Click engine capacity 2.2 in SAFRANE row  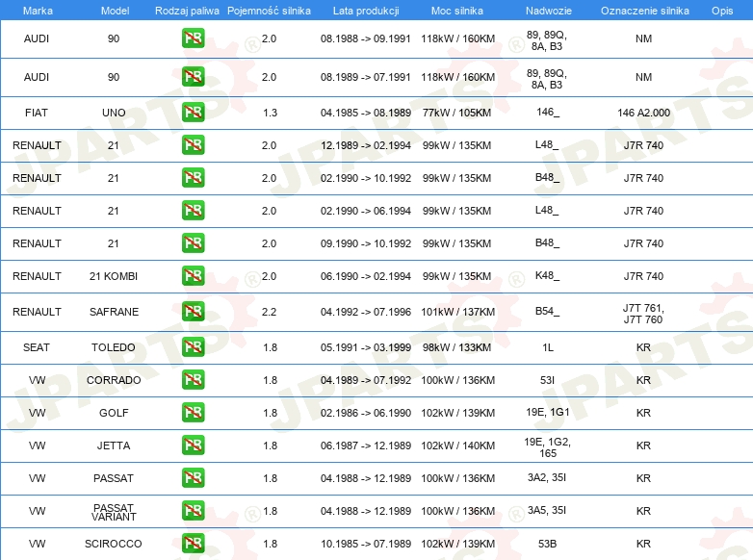(x=269, y=312)
